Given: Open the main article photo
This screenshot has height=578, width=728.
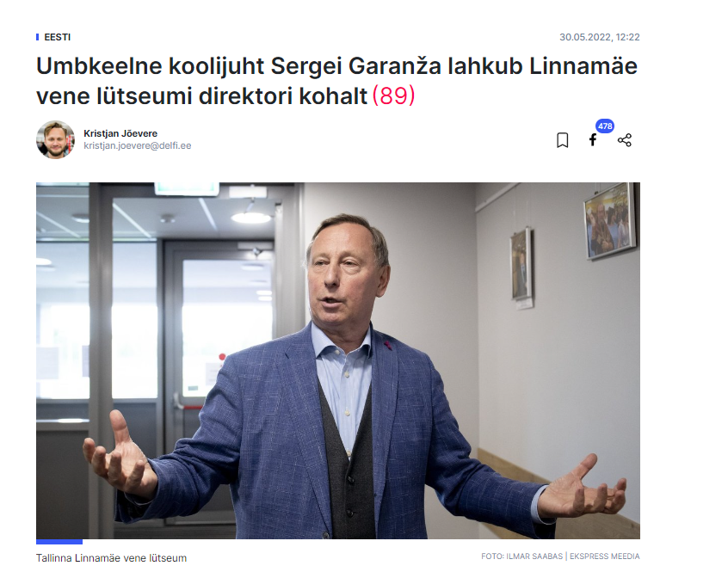Looking at the screenshot, I should click(338, 360).
